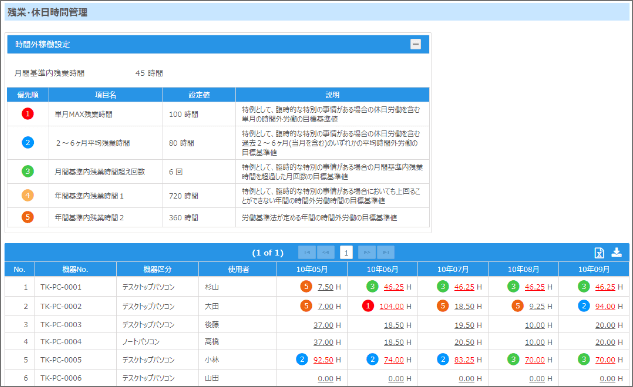633x387 pixels.
Task: Go to previous page in paginator
Action: [326, 253]
